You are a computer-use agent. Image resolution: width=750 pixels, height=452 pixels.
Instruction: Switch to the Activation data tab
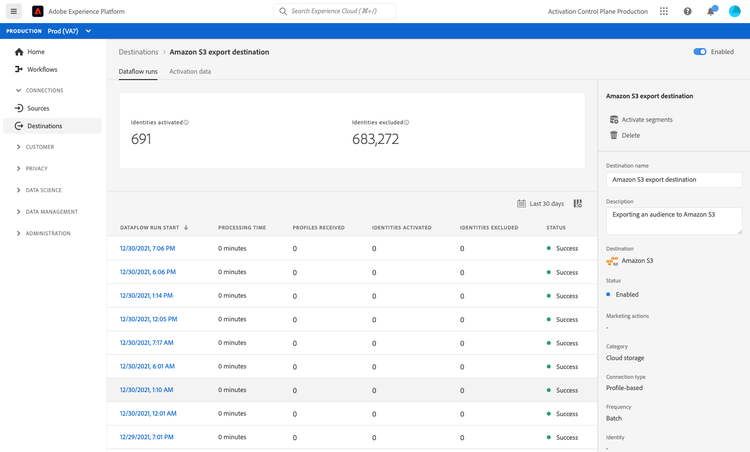point(190,72)
